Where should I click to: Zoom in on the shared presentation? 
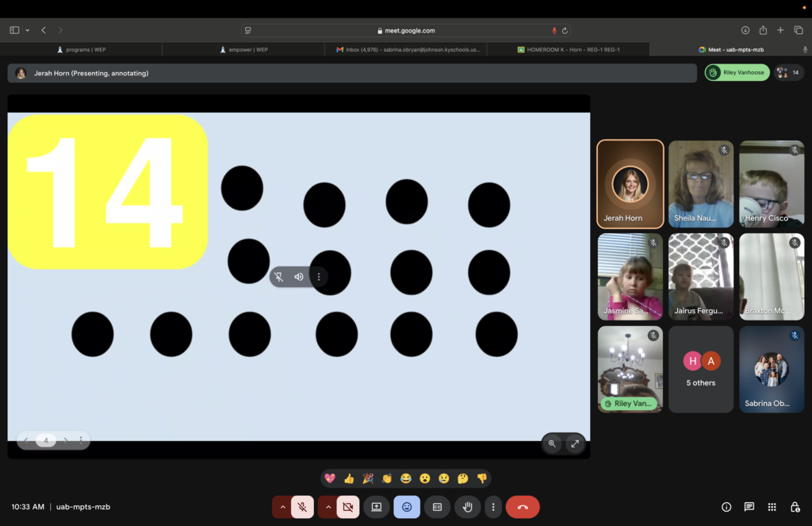552,443
